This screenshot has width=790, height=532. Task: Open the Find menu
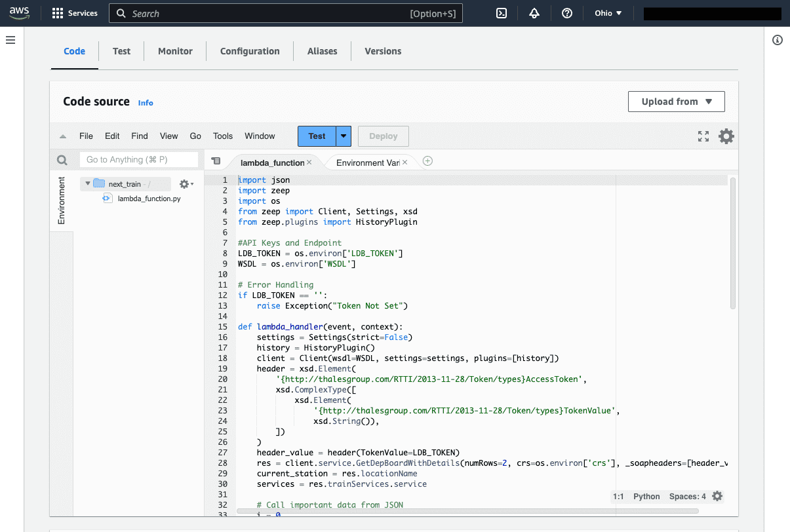pyautogui.click(x=140, y=136)
